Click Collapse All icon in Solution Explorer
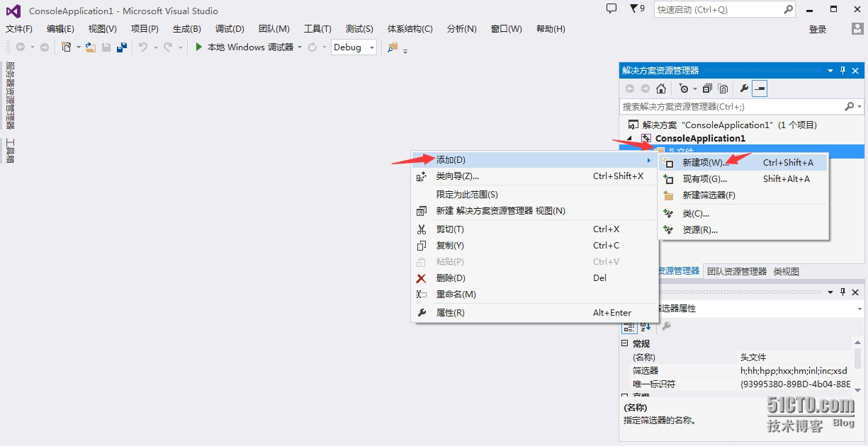Image resolution: width=868 pixels, height=446 pixels. tap(707, 88)
